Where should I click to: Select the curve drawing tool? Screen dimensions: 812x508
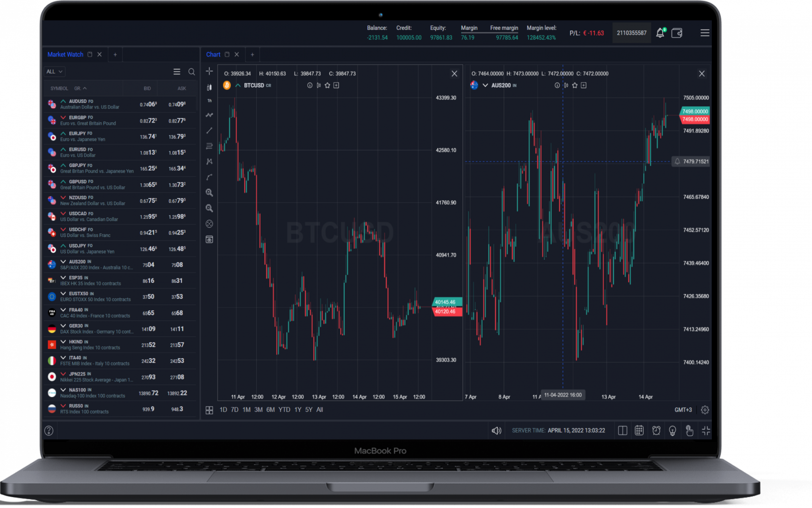click(209, 177)
